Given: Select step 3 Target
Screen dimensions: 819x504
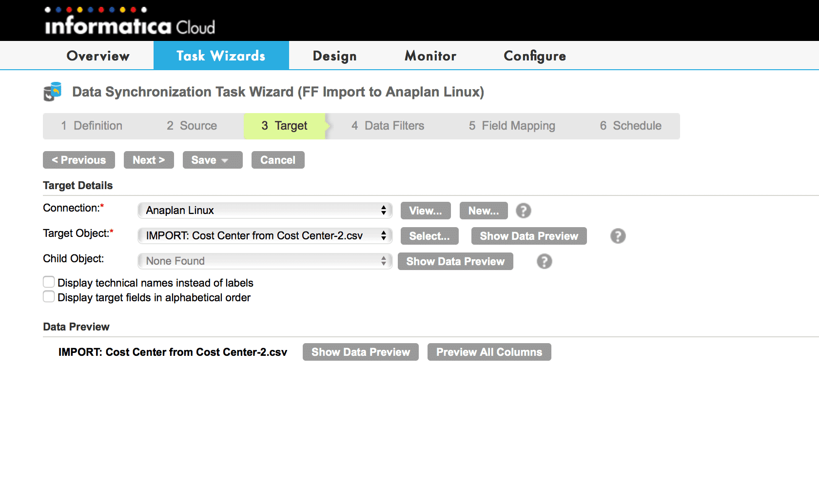Looking at the screenshot, I should (x=285, y=126).
